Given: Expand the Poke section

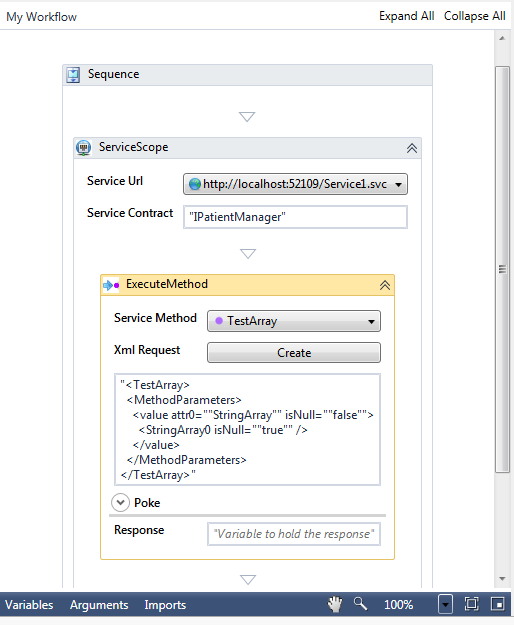Looking at the screenshot, I should point(120,503).
